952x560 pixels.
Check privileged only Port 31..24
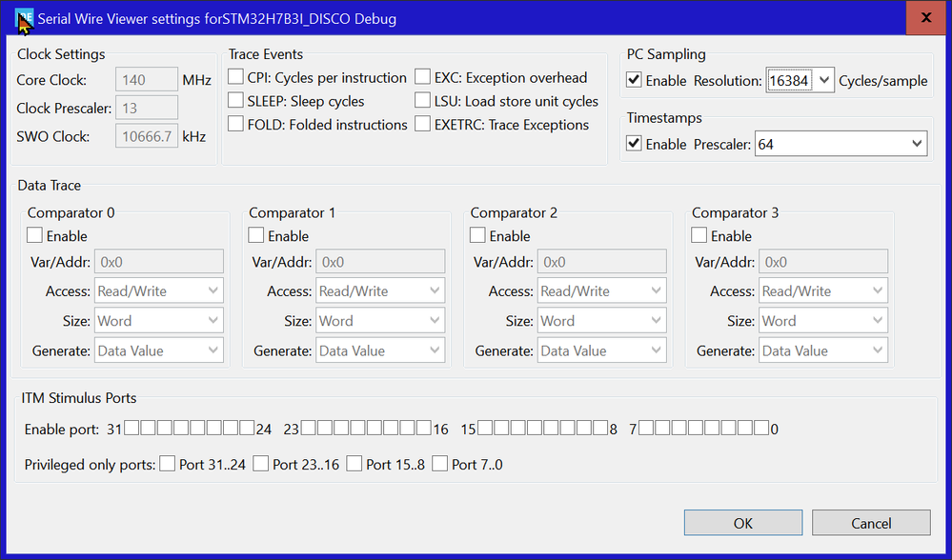168,464
